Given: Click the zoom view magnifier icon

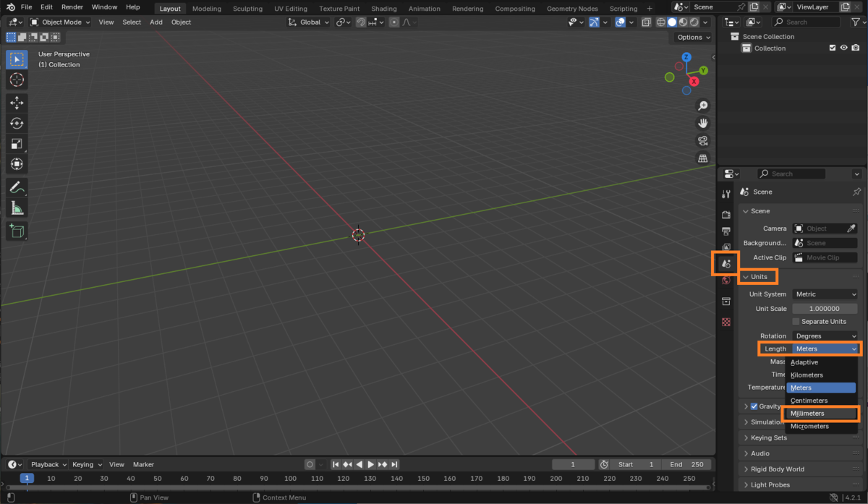Looking at the screenshot, I should [x=702, y=106].
